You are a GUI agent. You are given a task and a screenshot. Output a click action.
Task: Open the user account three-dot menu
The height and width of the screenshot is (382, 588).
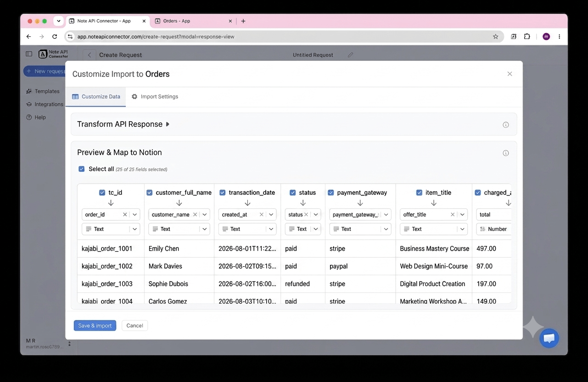pos(69,343)
